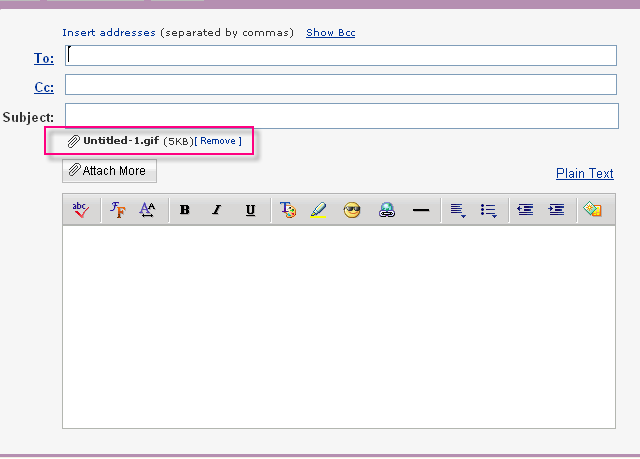Insert a horizontal line
The image size is (640, 459).
pos(421,210)
